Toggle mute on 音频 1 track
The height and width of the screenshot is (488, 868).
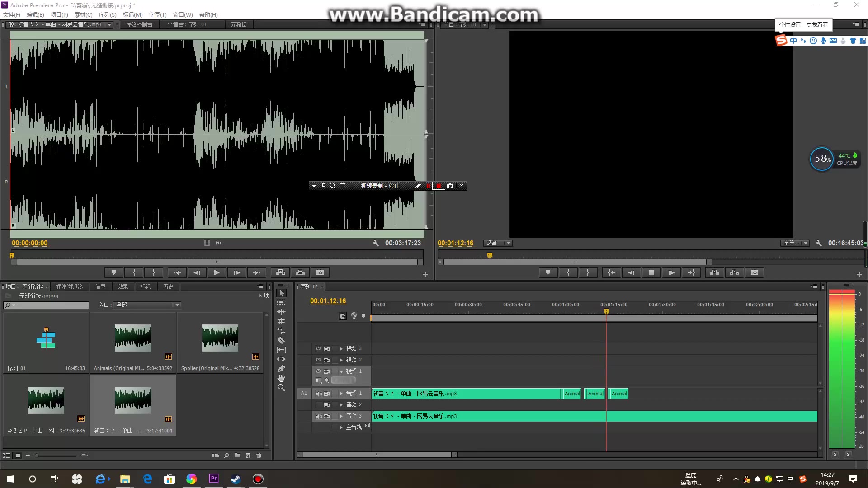click(x=318, y=393)
